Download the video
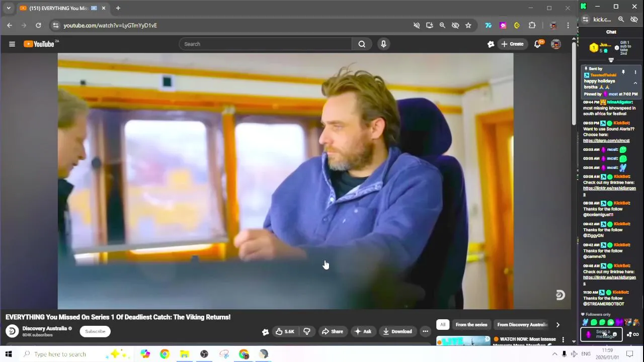644x362 pixels. coord(397,331)
